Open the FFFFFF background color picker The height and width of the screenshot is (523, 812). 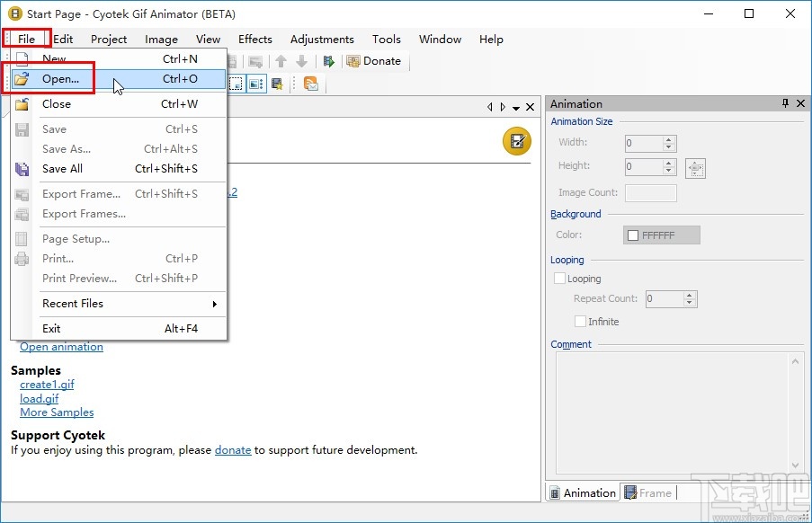click(662, 235)
